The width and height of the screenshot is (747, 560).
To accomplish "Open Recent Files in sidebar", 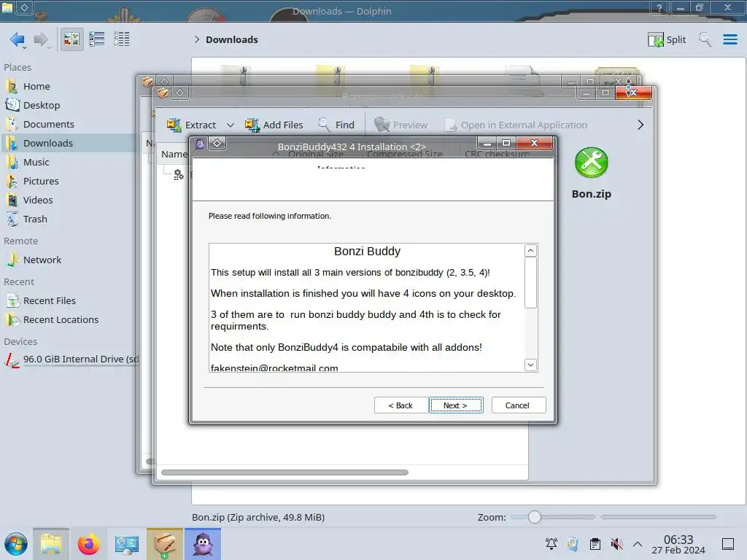I will click(x=49, y=301).
